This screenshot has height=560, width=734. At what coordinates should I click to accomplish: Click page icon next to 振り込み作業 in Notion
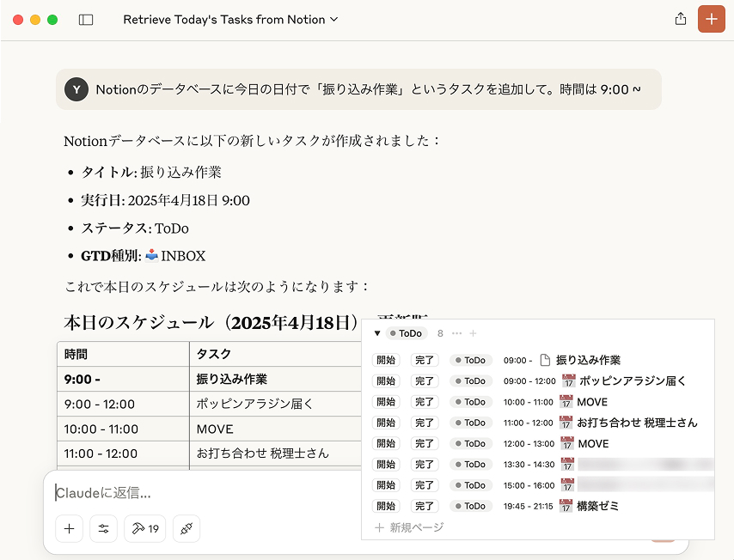[x=545, y=360]
